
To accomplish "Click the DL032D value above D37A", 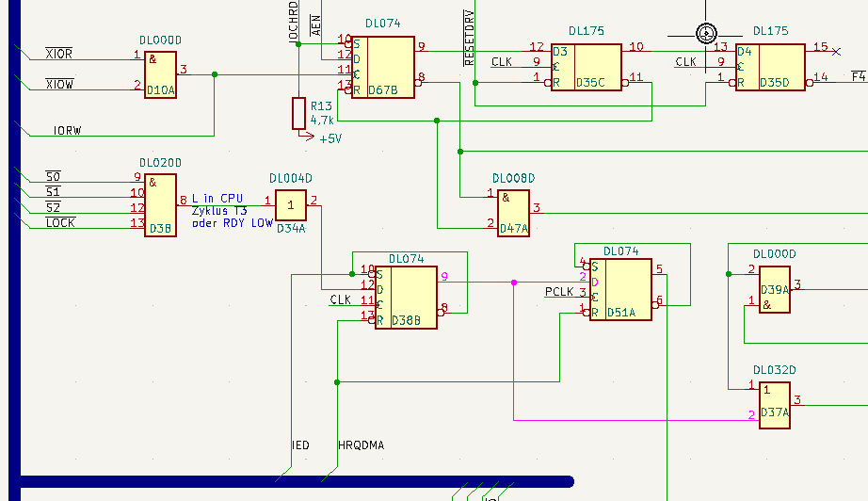I will (x=775, y=370).
